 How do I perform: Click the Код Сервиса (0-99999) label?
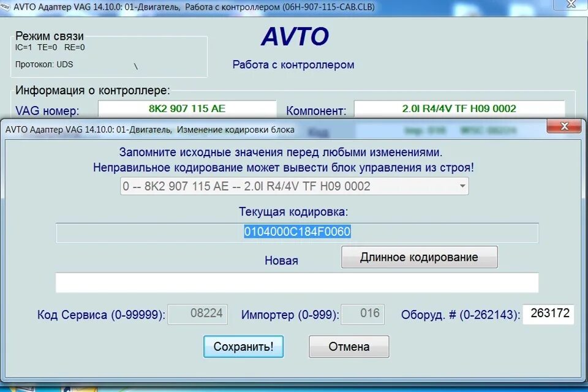101,315
